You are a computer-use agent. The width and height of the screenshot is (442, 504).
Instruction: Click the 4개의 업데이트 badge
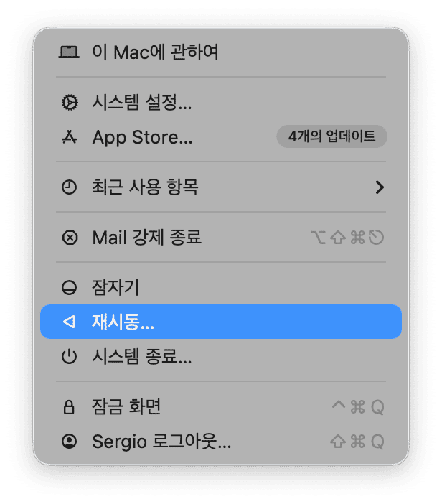331,136
